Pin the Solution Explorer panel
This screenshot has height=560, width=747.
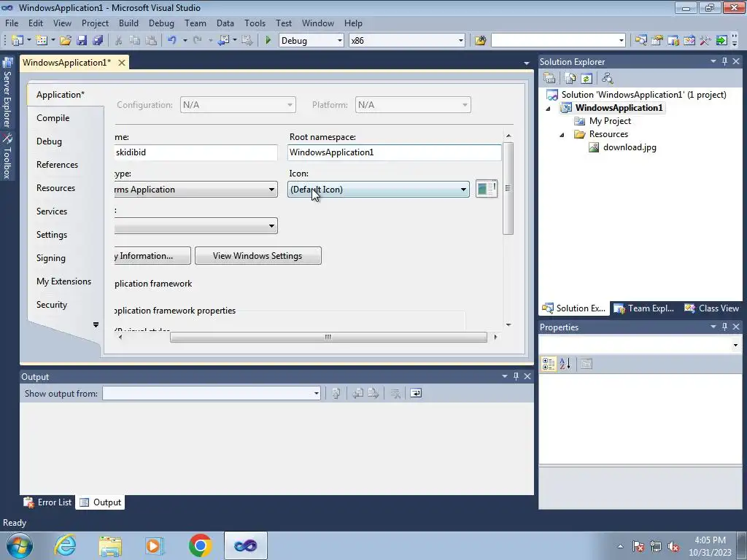(724, 61)
